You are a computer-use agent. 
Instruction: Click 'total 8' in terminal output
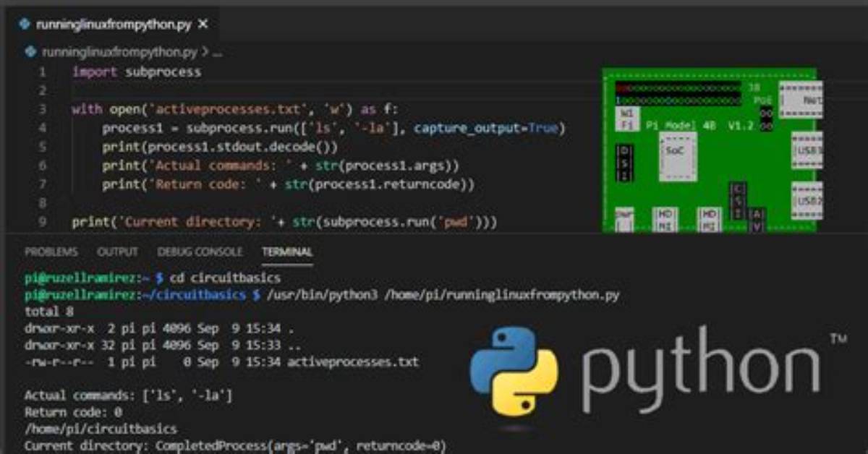(49, 312)
